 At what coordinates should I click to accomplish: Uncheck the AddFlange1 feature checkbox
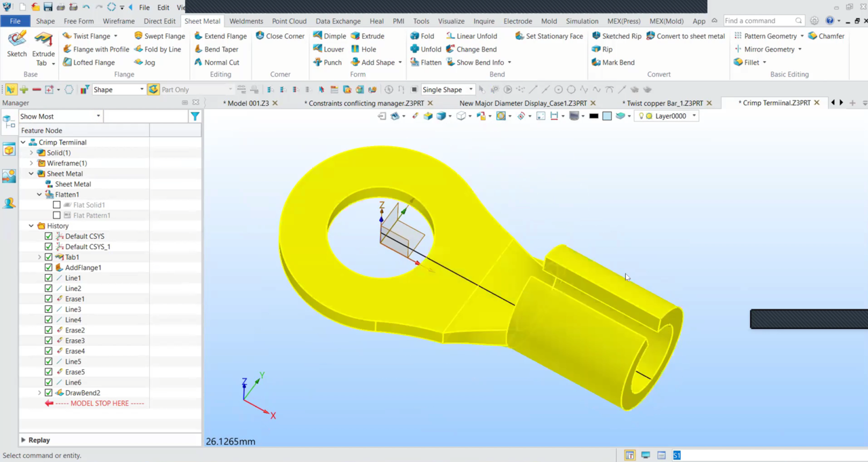(48, 268)
